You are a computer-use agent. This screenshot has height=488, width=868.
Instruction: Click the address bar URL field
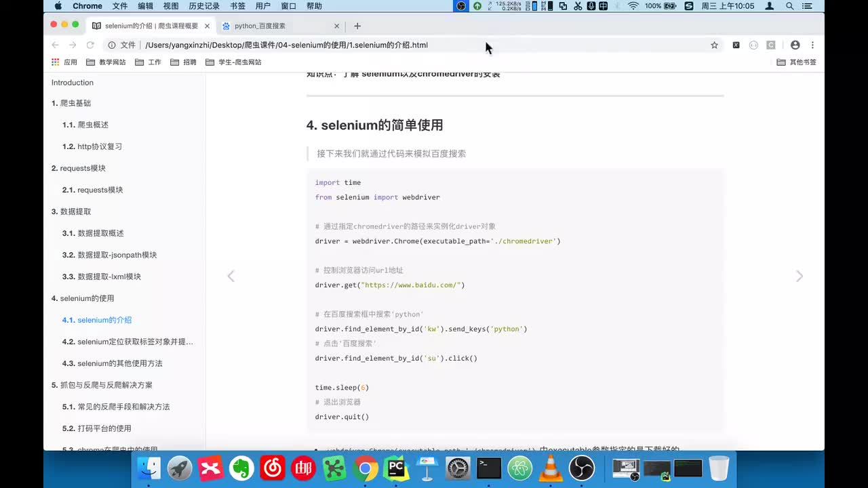414,45
